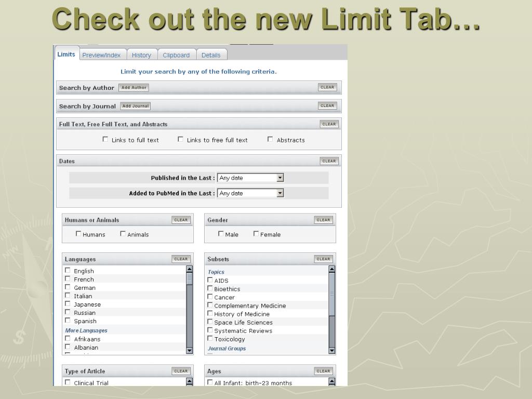Tick the Animals checkbox
Image resolution: width=532 pixels, height=399 pixels.
click(123, 233)
